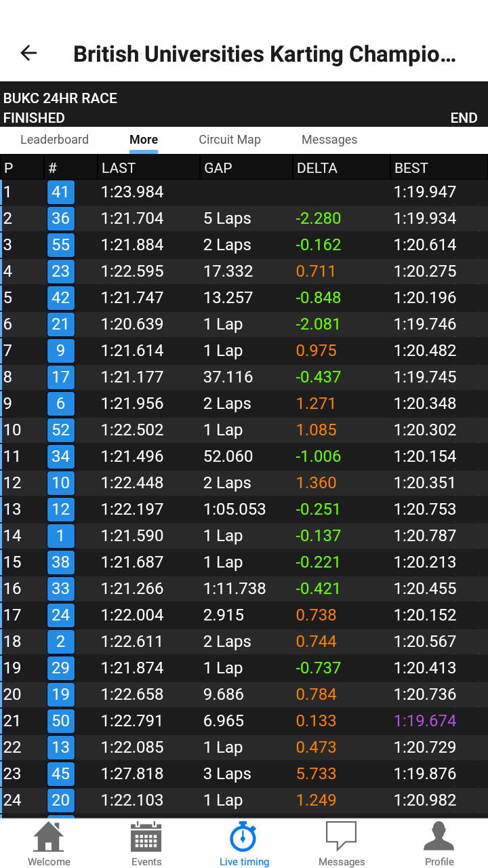488x868 pixels.
Task: Click best lap 1:20.982
Action: click(425, 800)
